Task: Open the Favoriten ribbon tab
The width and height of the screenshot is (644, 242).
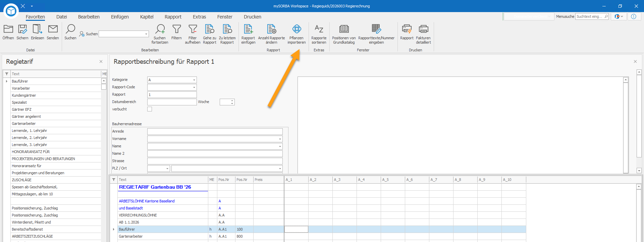Action: click(35, 17)
